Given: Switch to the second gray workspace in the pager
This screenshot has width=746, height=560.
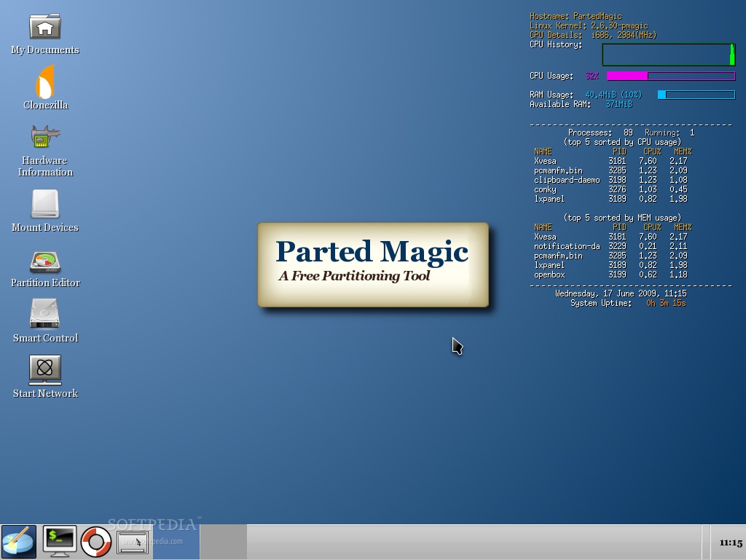Looking at the screenshot, I should (x=224, y=542).
